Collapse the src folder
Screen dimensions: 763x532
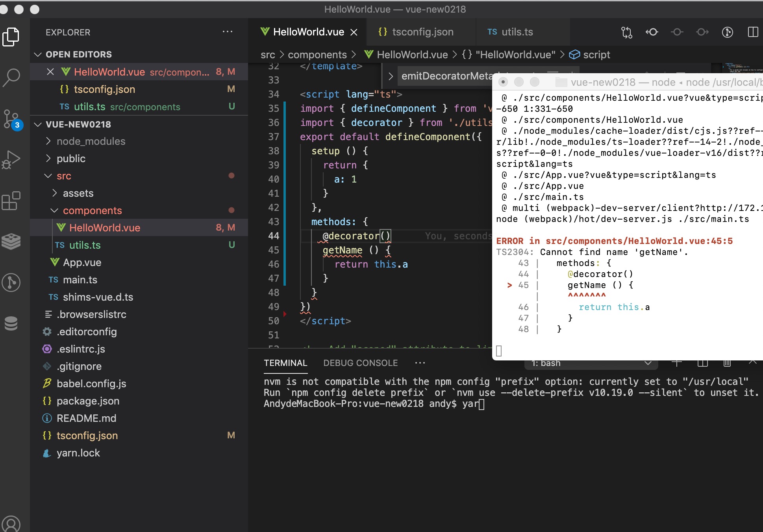click(x=139, y=176)
